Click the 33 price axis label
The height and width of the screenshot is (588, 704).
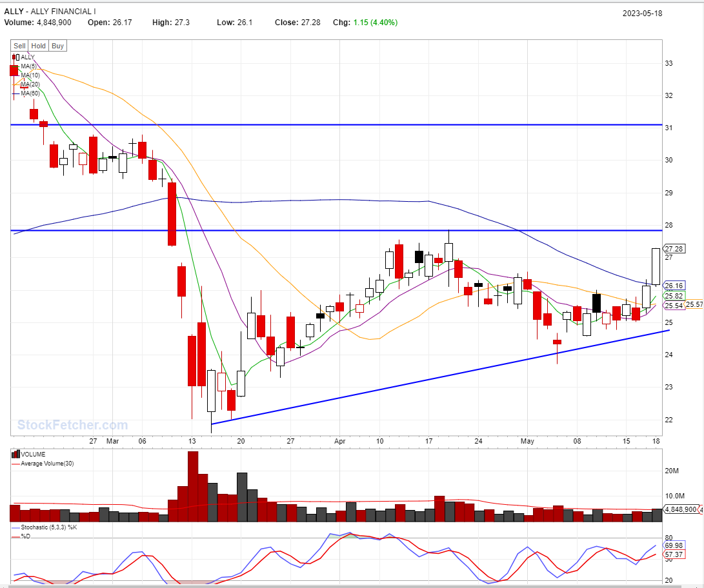pyautogui.click(x=669, y=64)
